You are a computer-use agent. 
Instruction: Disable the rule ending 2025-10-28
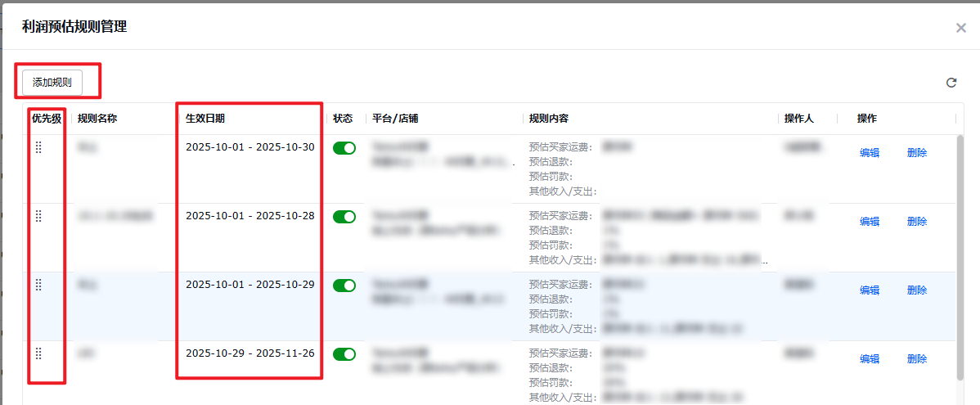click(344, 217)
